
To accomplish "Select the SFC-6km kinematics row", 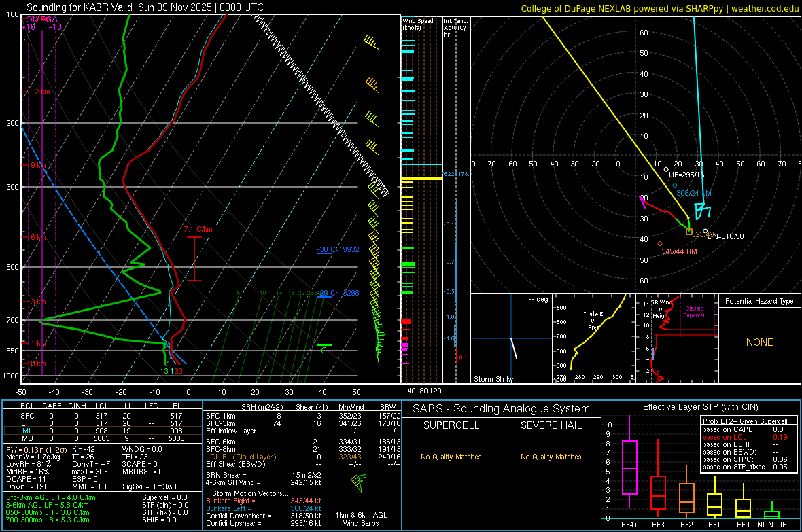I will (x=303, y=442).
